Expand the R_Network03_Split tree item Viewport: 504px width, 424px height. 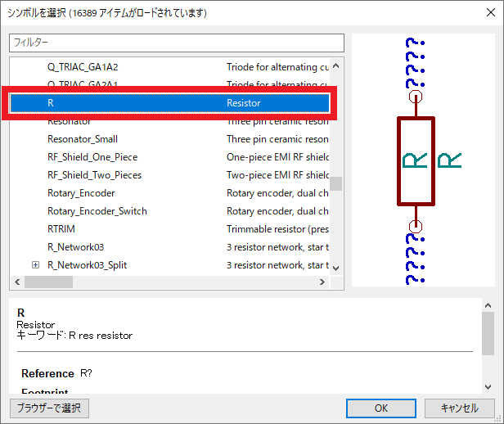click(x=35, y=265)
